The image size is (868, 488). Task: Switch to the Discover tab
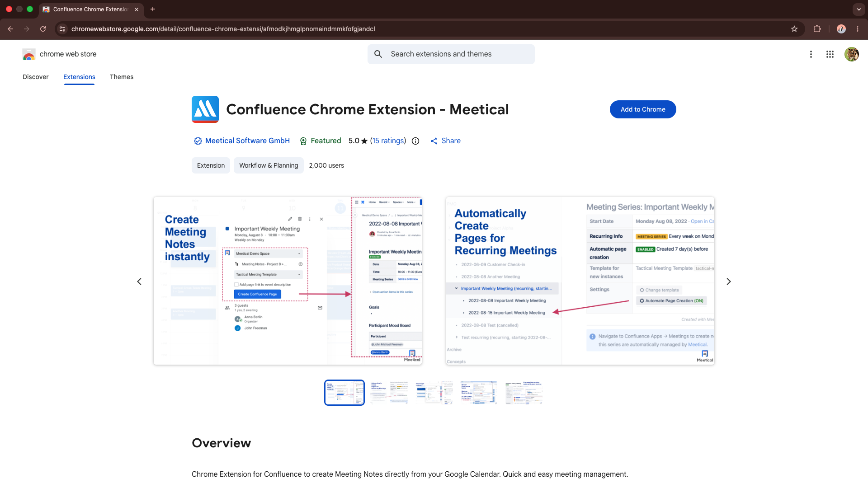[x=36, y=77]
